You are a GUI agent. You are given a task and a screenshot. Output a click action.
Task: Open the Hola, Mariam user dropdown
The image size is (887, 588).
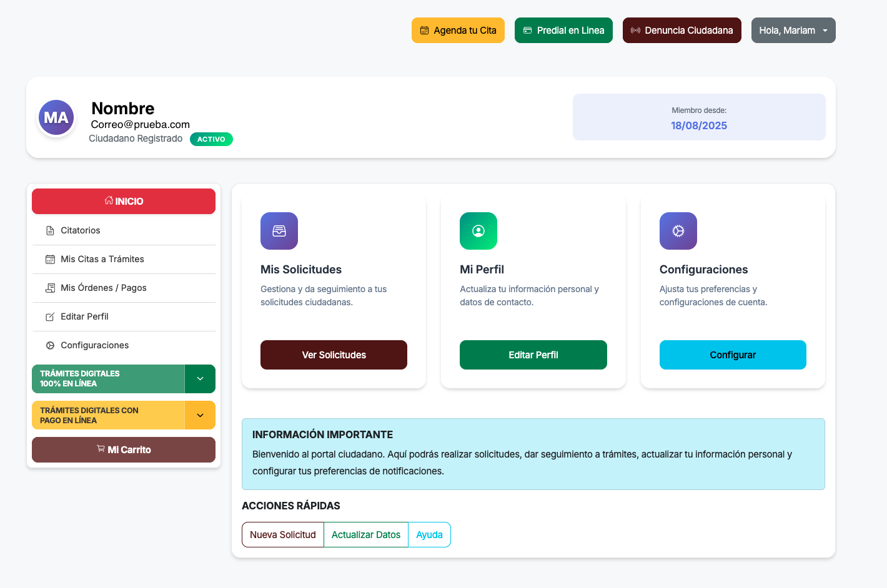tap(793, 31)
